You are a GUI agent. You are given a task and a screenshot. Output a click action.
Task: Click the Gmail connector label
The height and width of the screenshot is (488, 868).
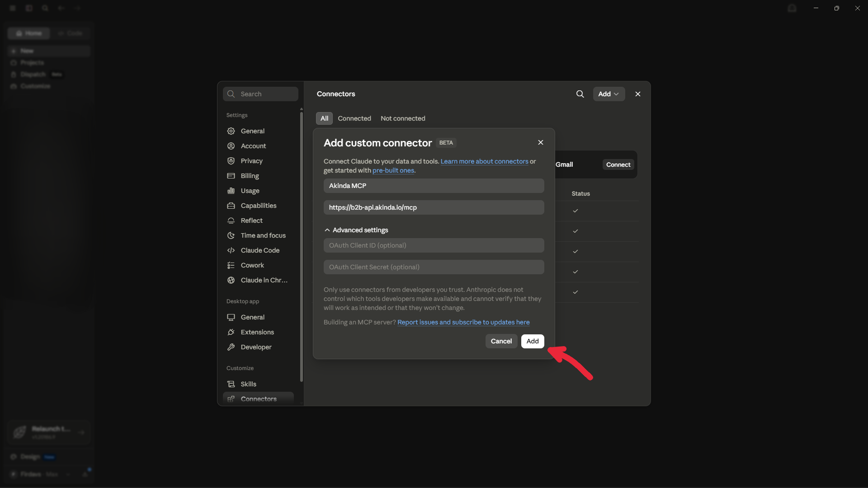click(564, 164)
